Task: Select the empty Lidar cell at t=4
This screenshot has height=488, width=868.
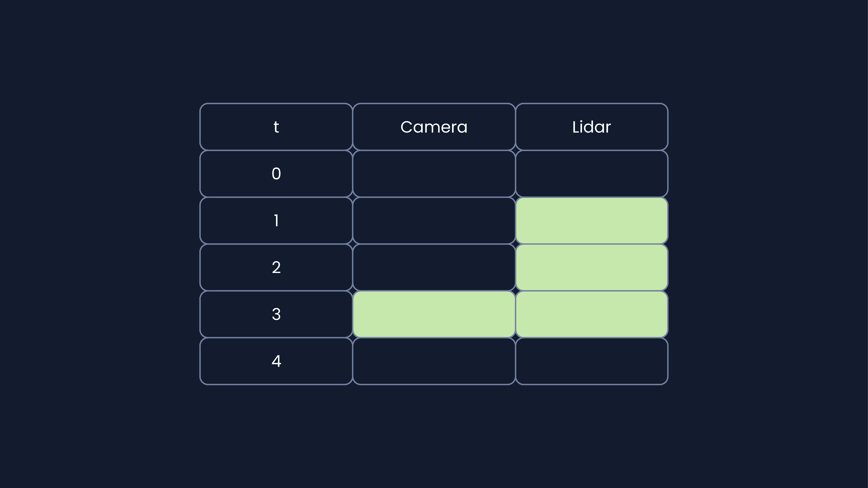Action: pos(592,361)
